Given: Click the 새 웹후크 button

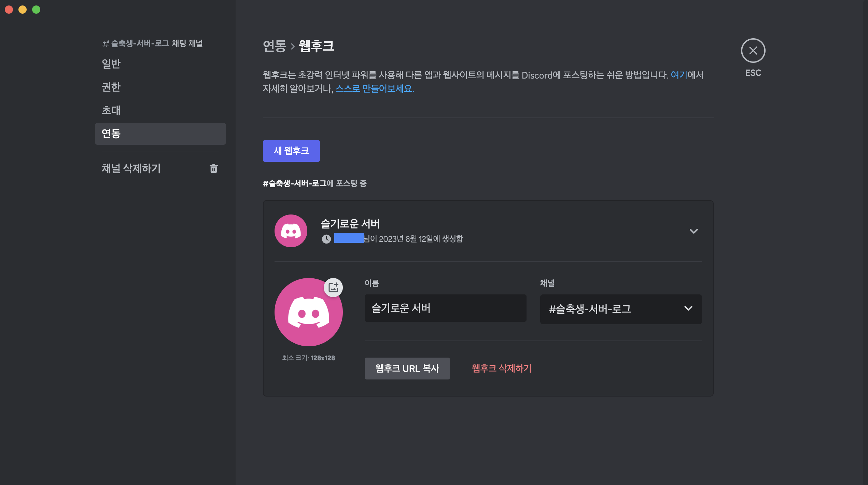Looking at the screenshot, I should [291, 151].
